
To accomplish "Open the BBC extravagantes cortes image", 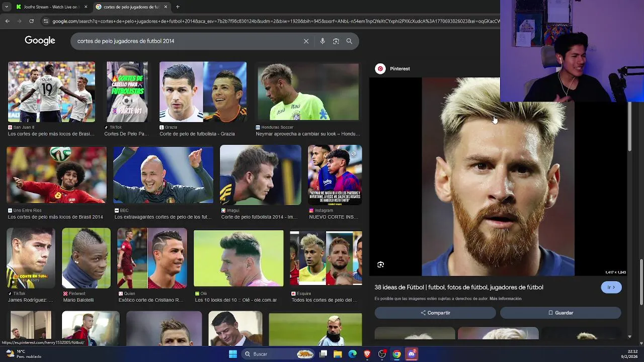I will pyautogui.click(x=164, y=175).
